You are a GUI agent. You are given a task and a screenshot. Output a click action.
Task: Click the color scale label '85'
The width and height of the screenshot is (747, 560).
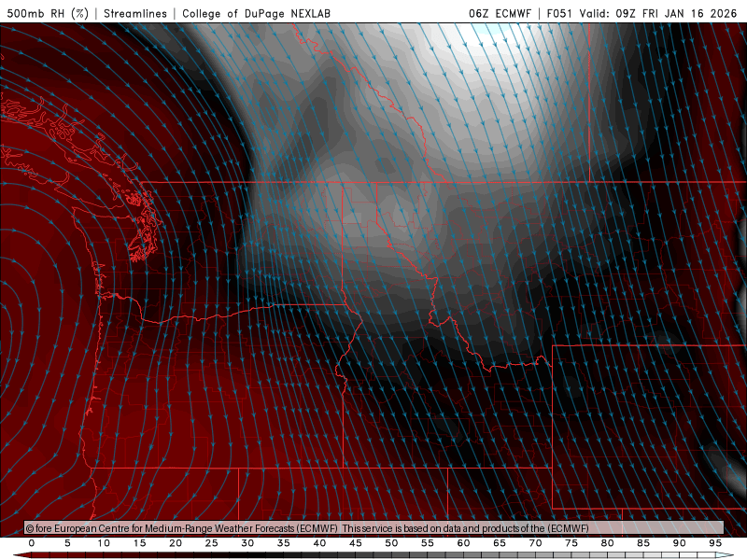643,543
